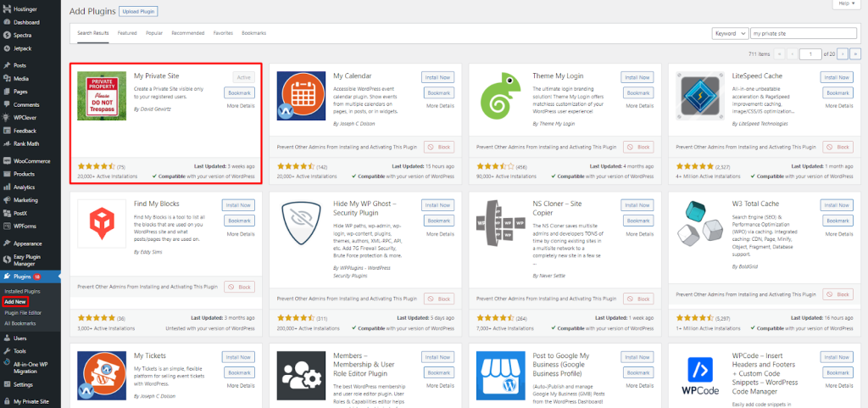868x408 pixels.
Task: View More Details for Find My Blocks
Action: pos(241,233)
